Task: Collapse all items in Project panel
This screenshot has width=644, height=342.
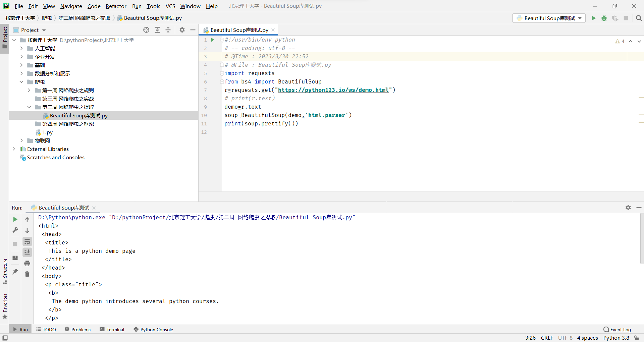Action: coord(168,30)
